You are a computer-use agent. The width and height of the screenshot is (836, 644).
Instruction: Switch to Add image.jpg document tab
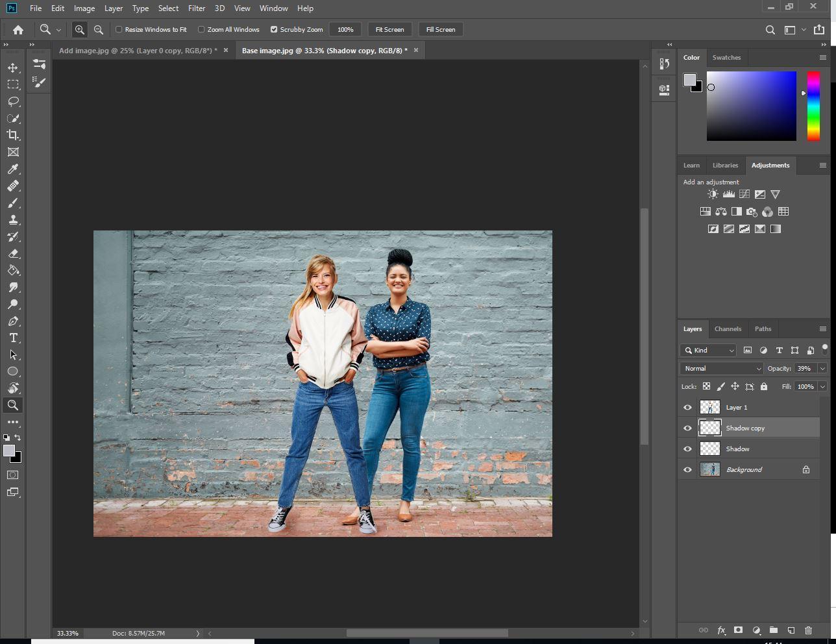click(138, 50)
